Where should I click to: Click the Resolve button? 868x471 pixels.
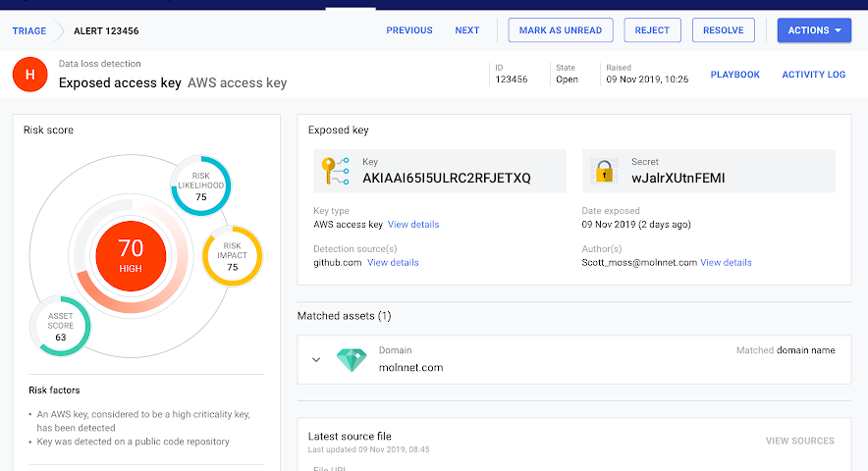(723, 30)
